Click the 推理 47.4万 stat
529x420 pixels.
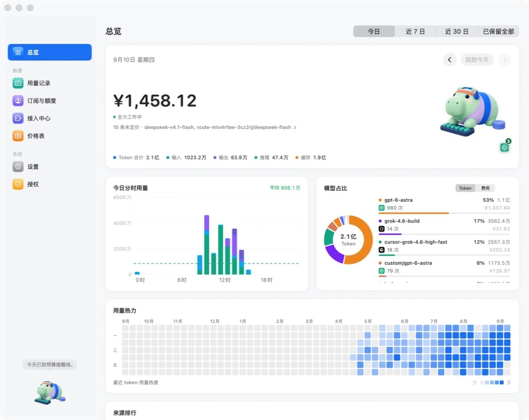point(271,157)
